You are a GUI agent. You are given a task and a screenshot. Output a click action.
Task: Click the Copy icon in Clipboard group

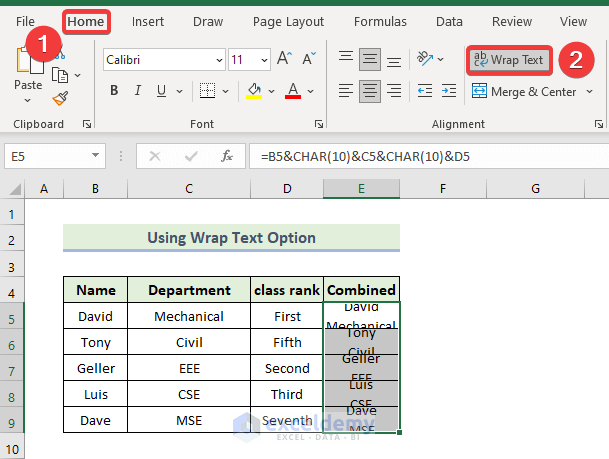pyautogui.click(x=59, y=75)
